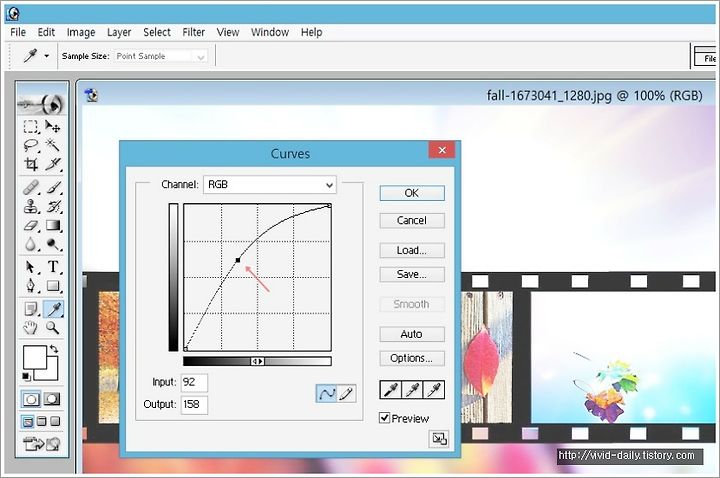720x478 pixels.
Task: Set gray point eyedropper in Curves
Action: click(412, 390)
